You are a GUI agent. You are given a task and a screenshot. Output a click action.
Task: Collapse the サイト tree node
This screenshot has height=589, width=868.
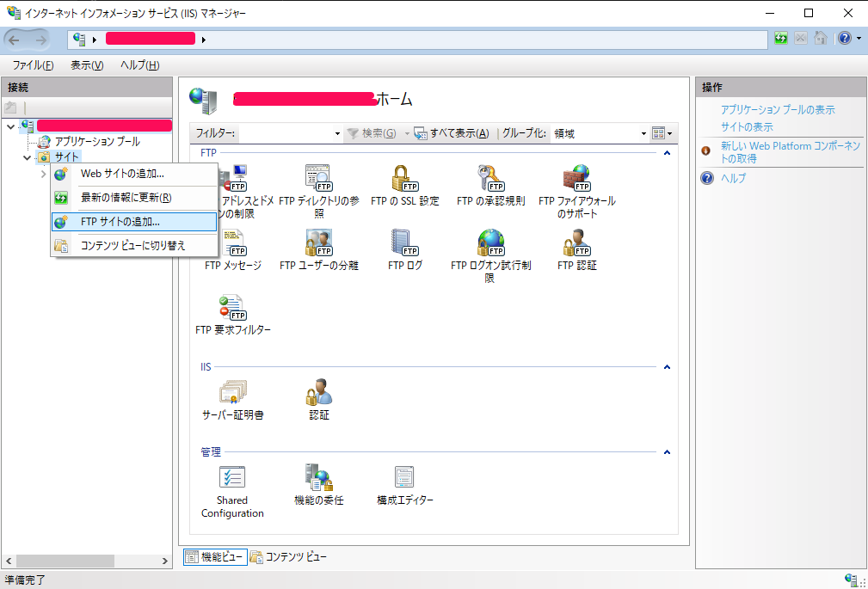point(28,156)
